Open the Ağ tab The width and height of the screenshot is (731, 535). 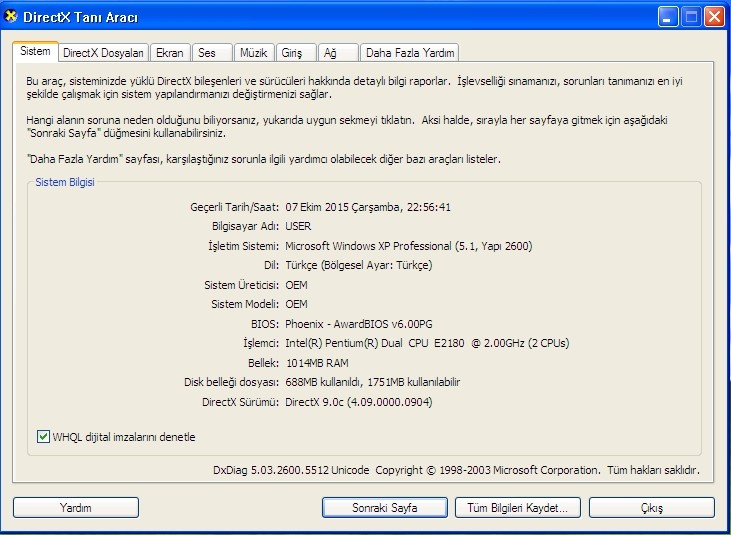[338, 53]
